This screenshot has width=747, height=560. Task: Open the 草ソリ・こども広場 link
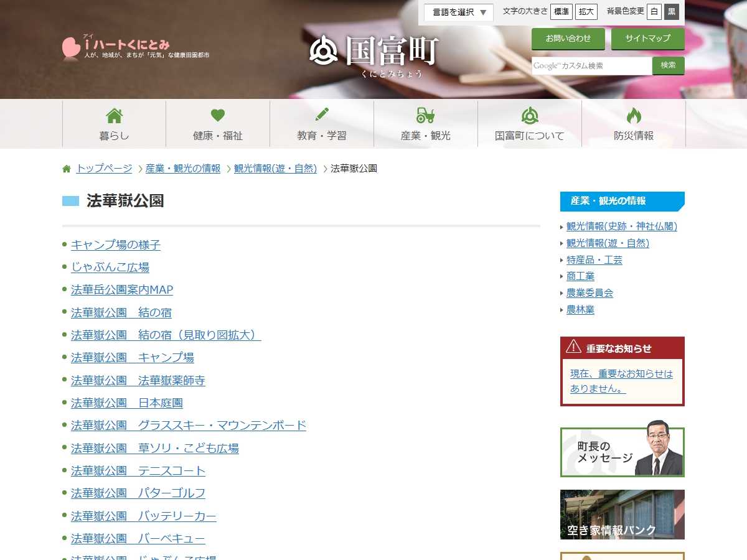[155, 448]
